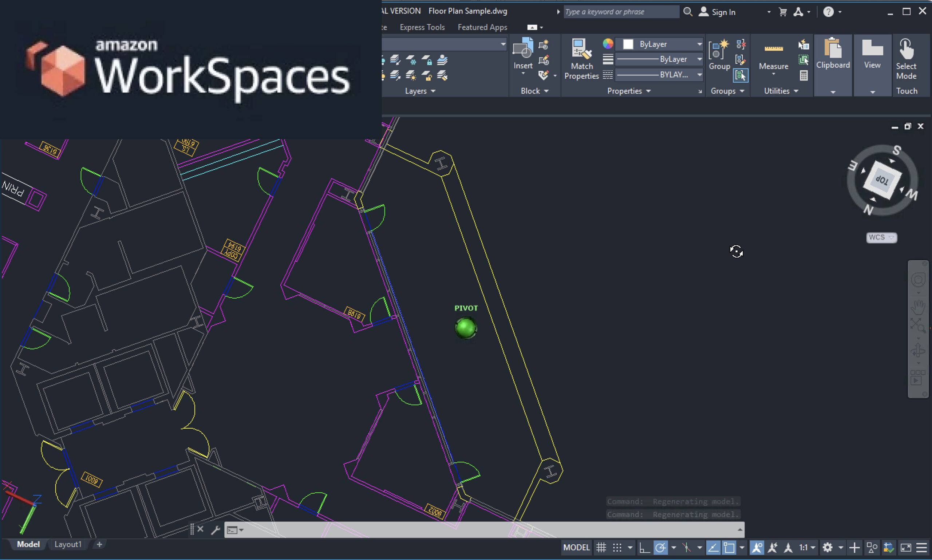Viewport: 932px width, 560px height.
Task: Click the Group Edit icon
Action: click(x=741, y=60)
